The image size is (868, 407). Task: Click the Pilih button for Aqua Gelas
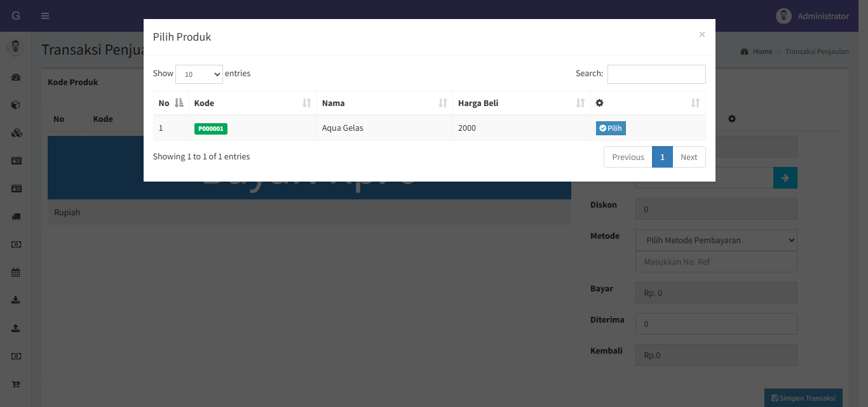611,128
